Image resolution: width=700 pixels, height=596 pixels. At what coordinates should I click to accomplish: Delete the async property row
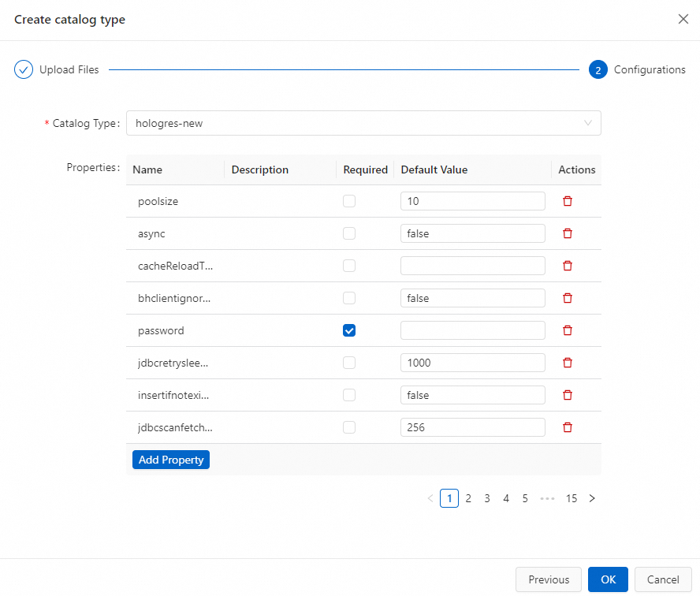pos(567,233)
